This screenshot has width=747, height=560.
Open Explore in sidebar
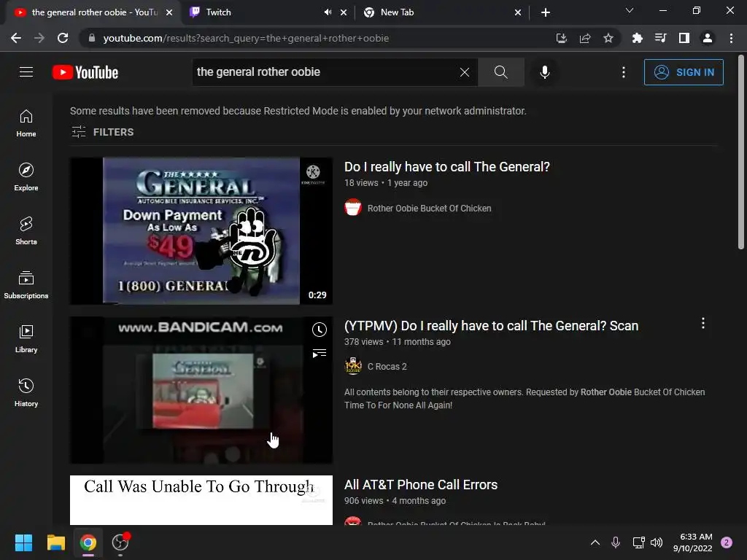(x=26, y=176)
